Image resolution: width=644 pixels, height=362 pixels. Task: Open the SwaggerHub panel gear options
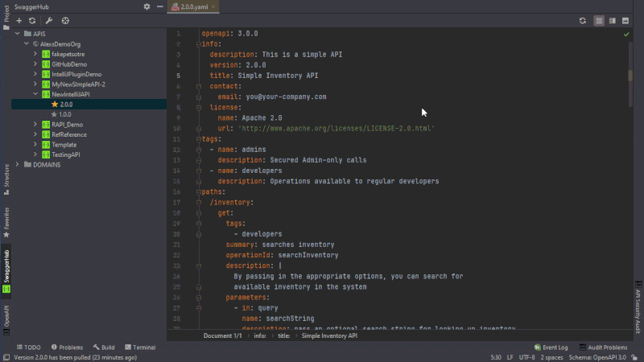(x=147, y=6)
